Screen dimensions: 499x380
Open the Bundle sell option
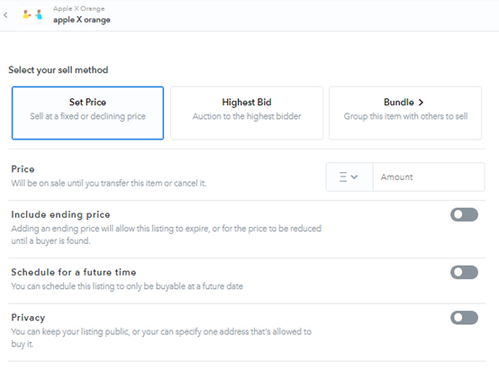[x=405, y=113]
